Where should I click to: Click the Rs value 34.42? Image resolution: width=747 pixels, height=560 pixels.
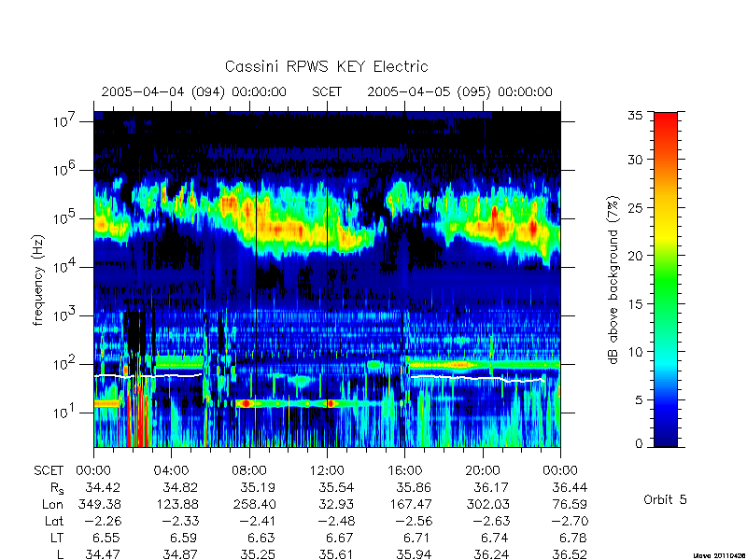pyautogui.click(x=103, y=487)
